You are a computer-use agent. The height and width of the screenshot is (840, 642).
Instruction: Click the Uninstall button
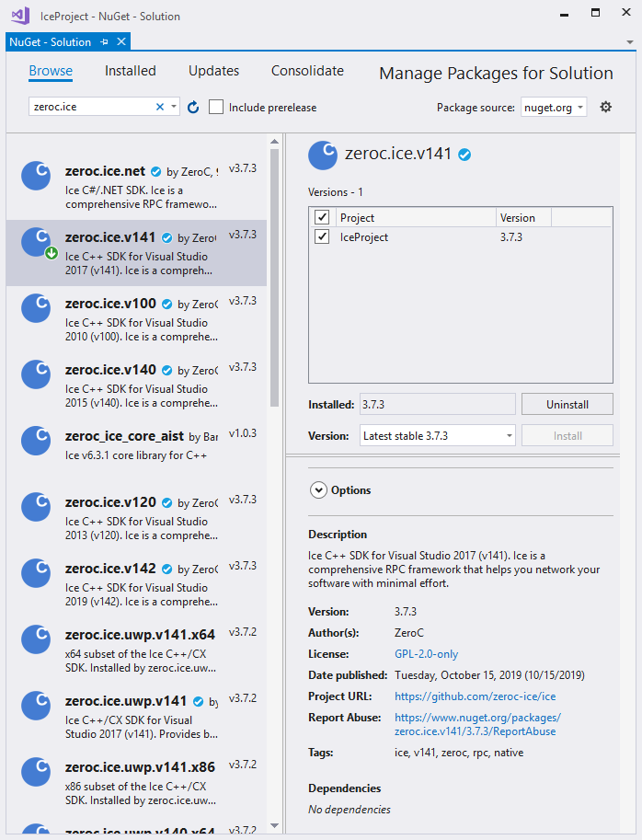coord(567,404)
